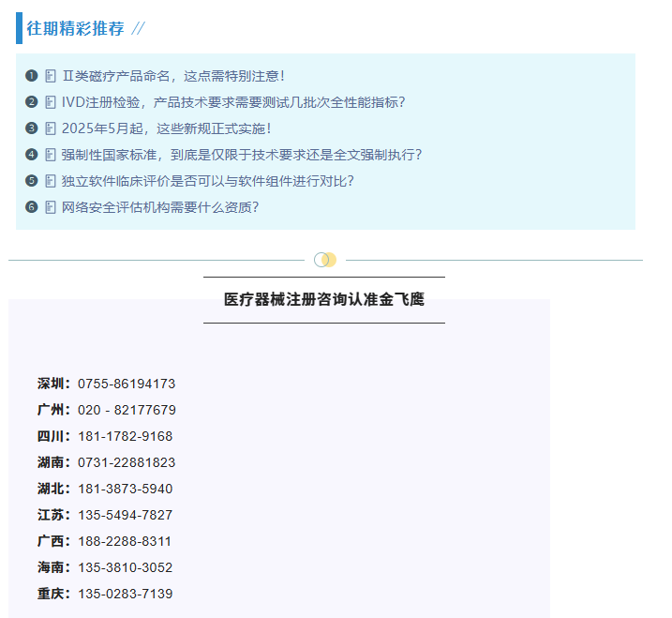
Task: Click Hunan phone number 0731-22881823
Action: (x=127, y=462)
